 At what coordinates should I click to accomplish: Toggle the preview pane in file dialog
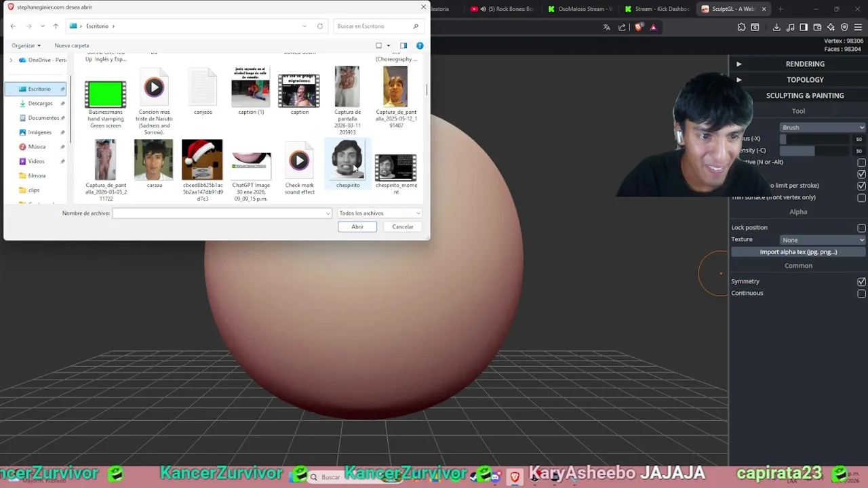(x=403, y=45)
